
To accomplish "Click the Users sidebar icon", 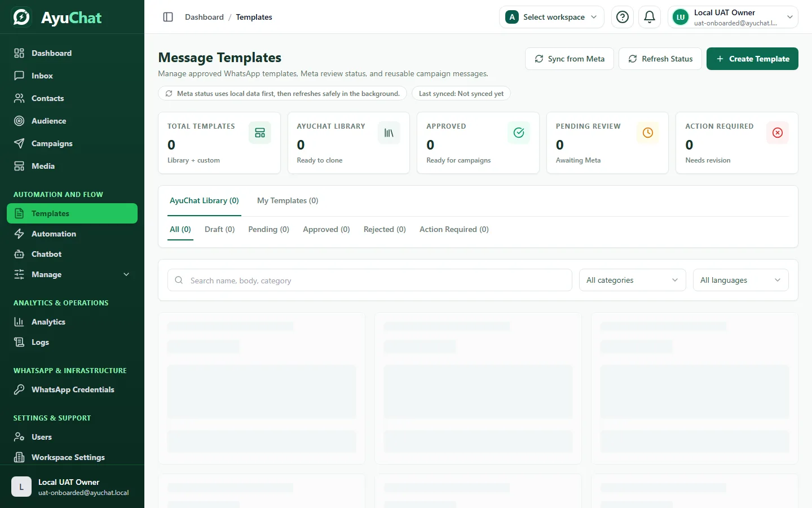I will (x=19, y=437).
